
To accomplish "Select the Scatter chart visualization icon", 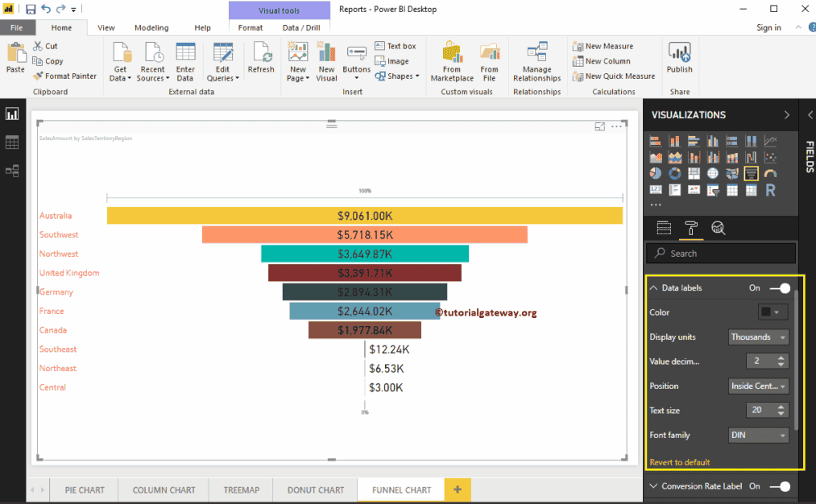I will point(770,157).
